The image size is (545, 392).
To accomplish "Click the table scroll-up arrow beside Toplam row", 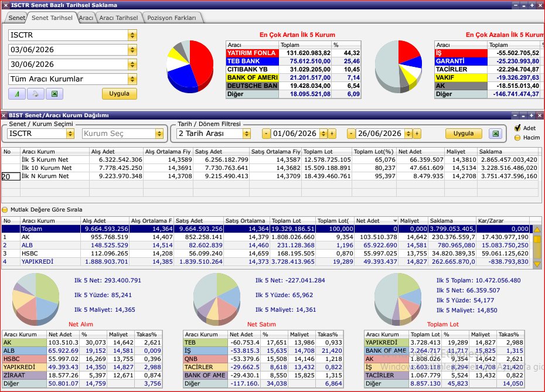I will click(x=537, y=230).
